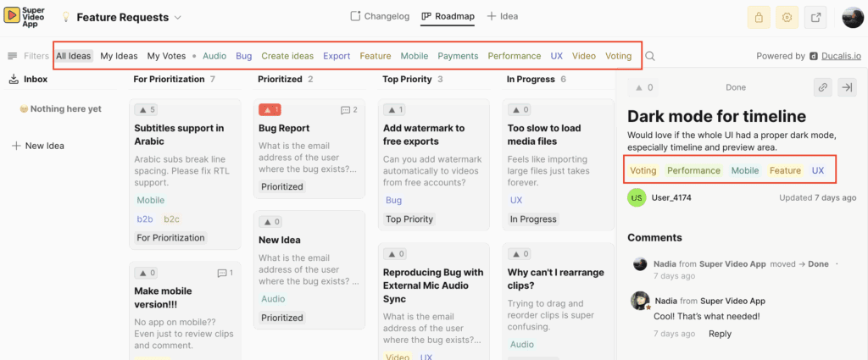
Task: Open user profile avatar in header
Action: (852, 17)
